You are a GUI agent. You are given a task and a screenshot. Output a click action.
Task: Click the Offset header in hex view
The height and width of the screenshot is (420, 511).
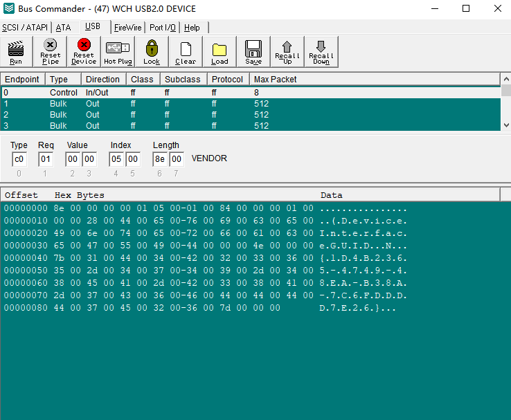click(21, 195)
